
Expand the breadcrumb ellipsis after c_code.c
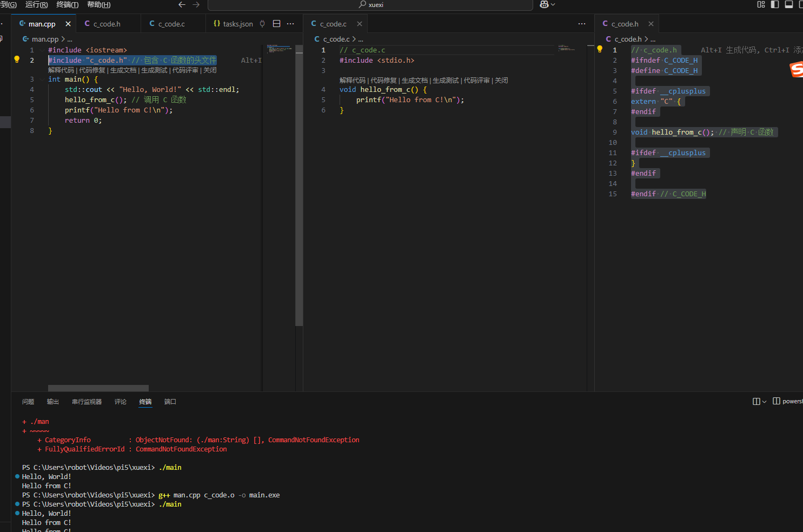pos(361,39)
